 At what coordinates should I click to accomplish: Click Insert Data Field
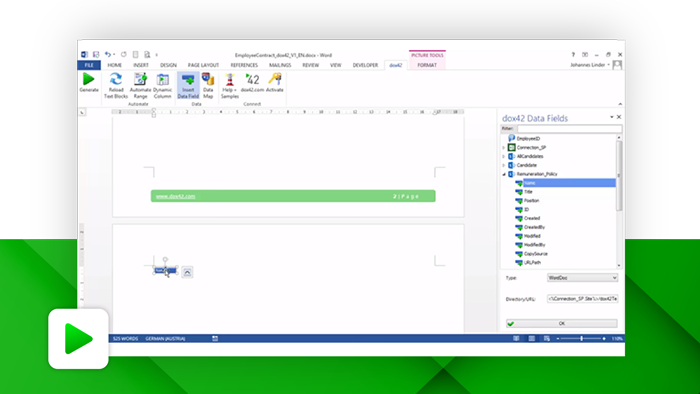click(188, 86)
